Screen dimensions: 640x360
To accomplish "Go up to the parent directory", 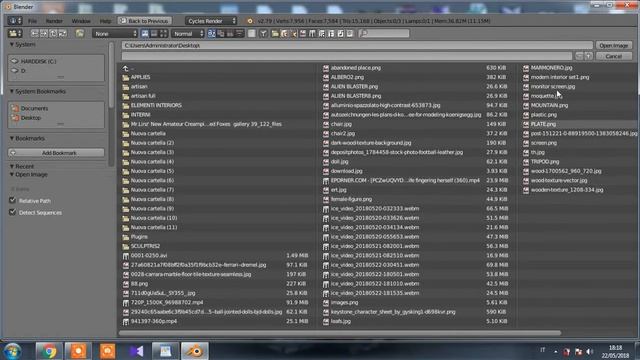I will coord(53,33).
